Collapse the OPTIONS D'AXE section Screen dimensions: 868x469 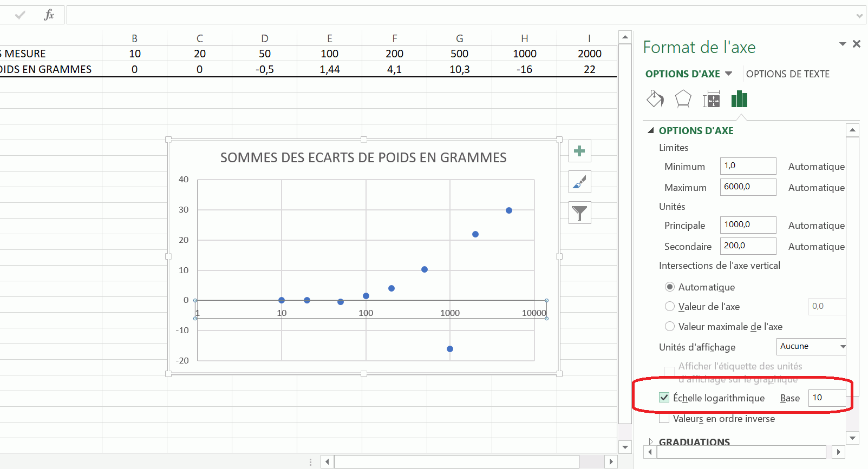coord(651,130)
